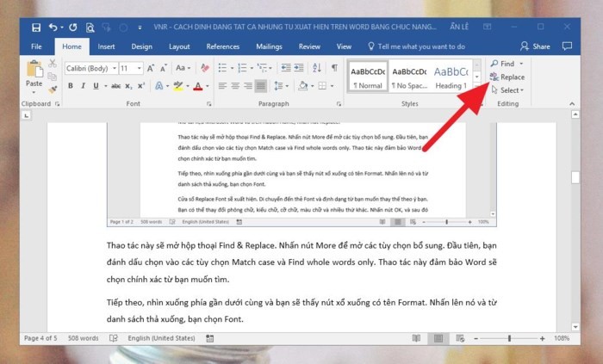This screenshot has width=603, height=364.
Task: Undo the last action
Action: [53, 28]
